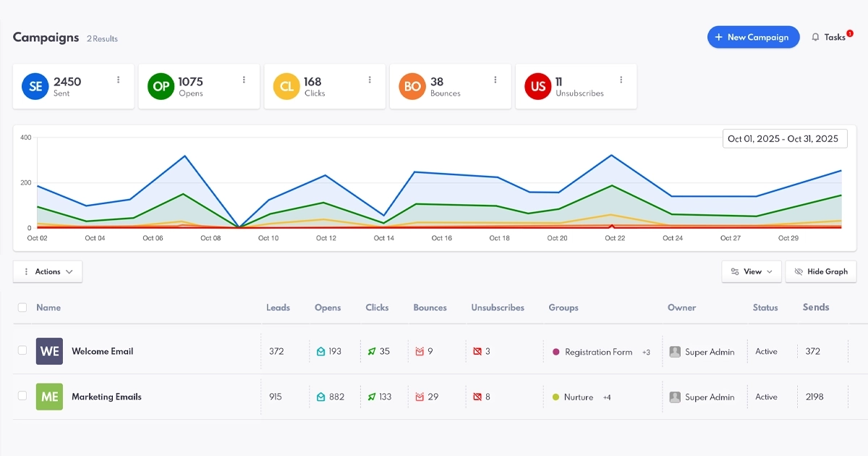Click Super Admin avatar in Marketing Emails row
This screenshot has width=868, height=456.
pyautogui.click(x=675, y=397)
